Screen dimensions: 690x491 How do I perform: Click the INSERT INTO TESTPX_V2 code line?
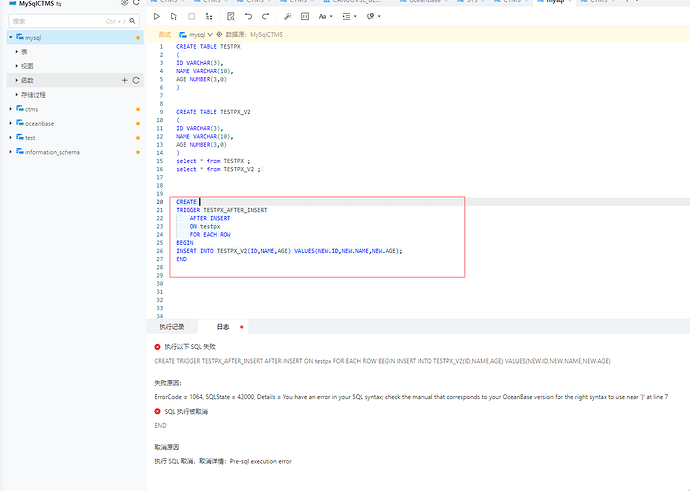point(289,251)
